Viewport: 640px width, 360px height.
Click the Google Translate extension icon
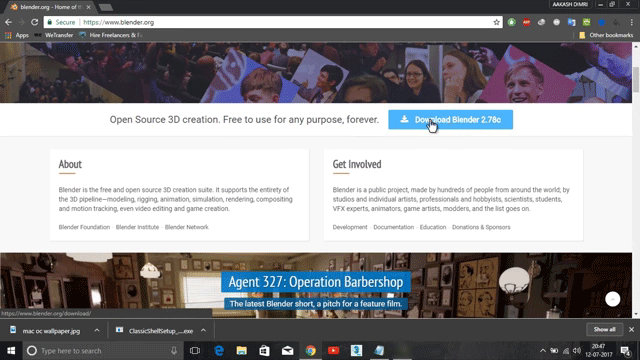[x=571, y=22]
